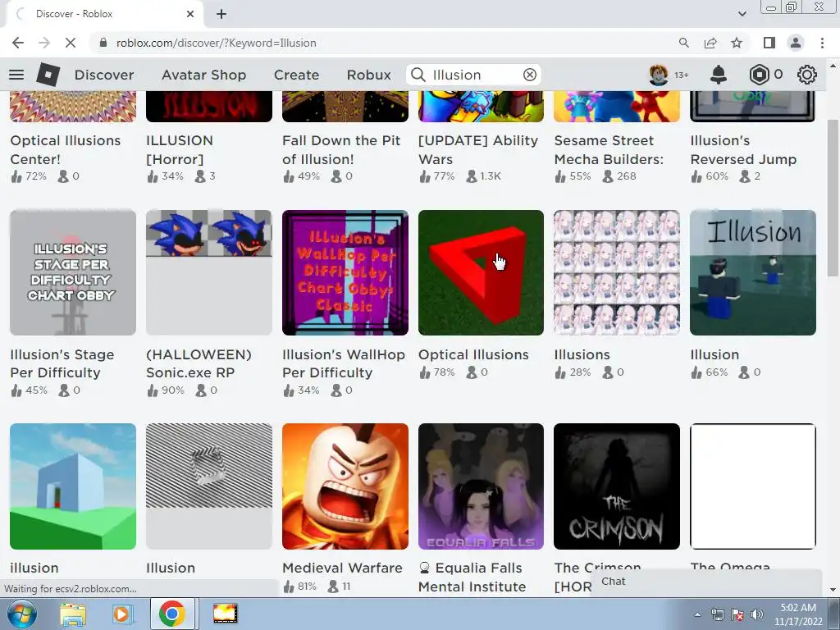Click the Optical Illusions Center! title
The width and height of the screenshot is (840, 630).
[66, 150]
